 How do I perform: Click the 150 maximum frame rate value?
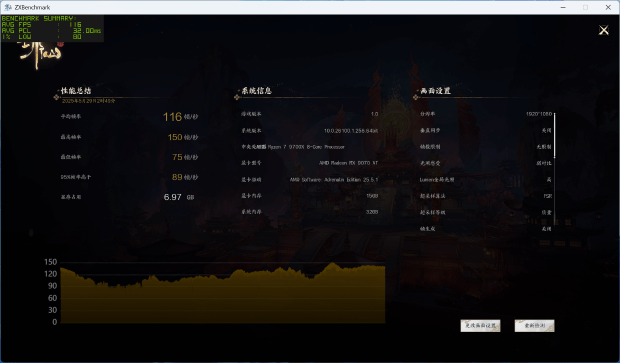pyautogui.click(x=175, y=137)
